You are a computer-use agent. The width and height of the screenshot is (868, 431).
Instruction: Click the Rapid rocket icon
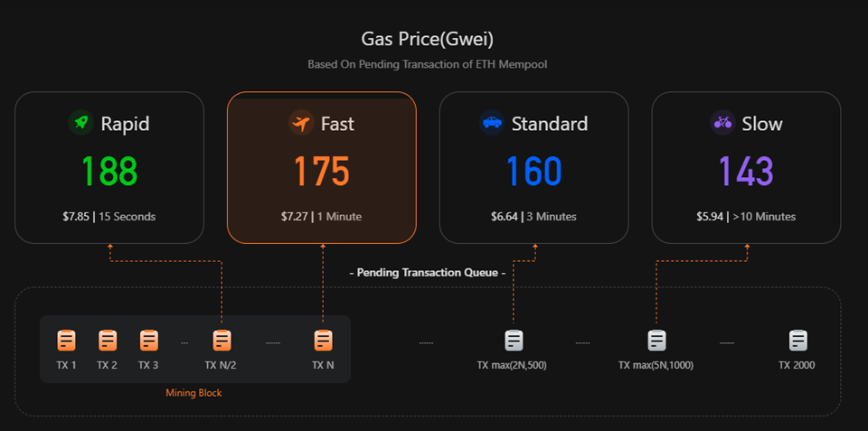[81, 123]
